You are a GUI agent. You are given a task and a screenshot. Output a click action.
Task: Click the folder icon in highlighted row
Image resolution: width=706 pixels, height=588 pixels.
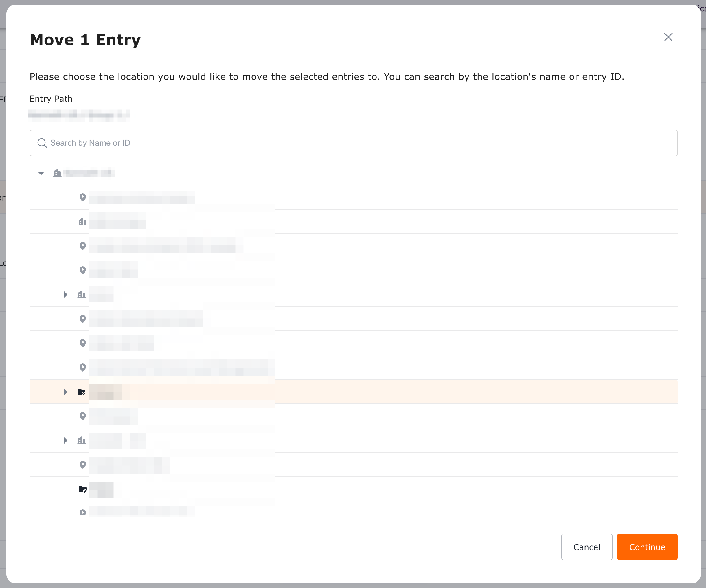[82, 392]
